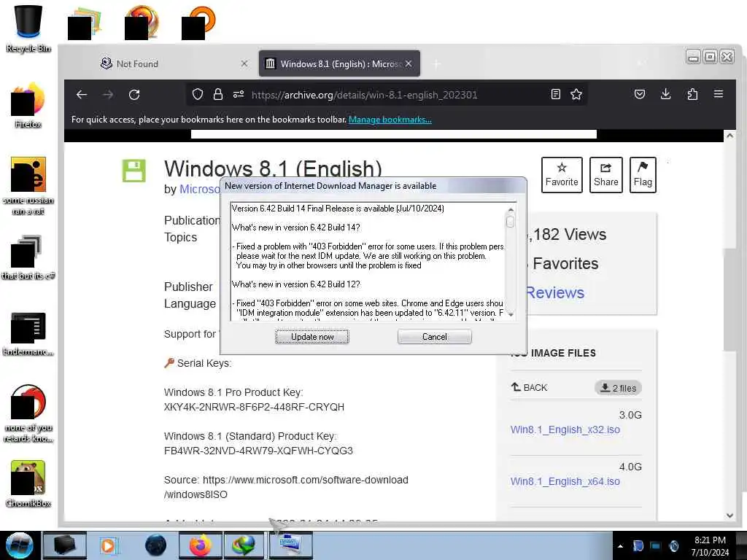Click the '2 files' download button
747x560 pixels.
point(618,388)
